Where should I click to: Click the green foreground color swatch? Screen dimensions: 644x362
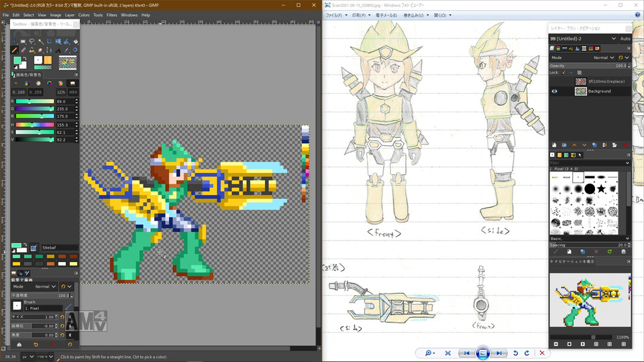(x=17, y=60)
